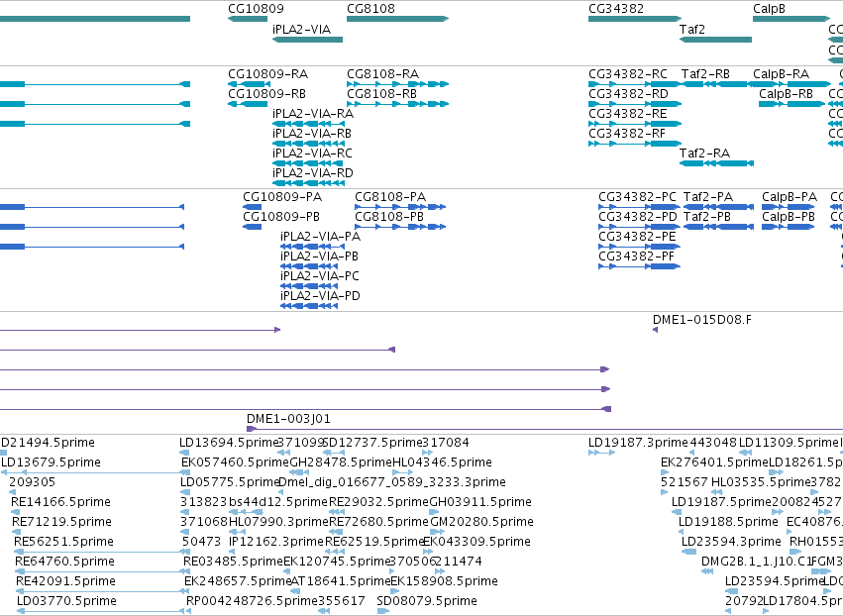843x616 pixels.
Task: Select protein iPLA2-VIA-PA
Action: pos(312,247)
